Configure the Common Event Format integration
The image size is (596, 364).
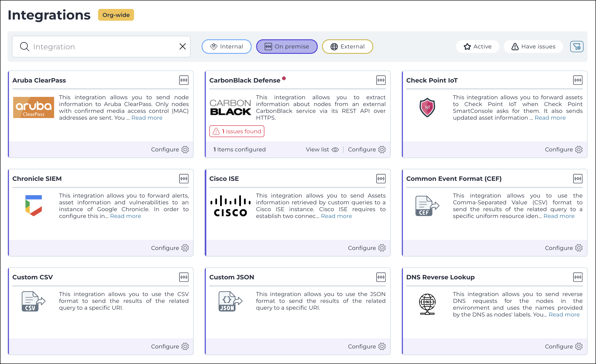[x=564, y=248]
